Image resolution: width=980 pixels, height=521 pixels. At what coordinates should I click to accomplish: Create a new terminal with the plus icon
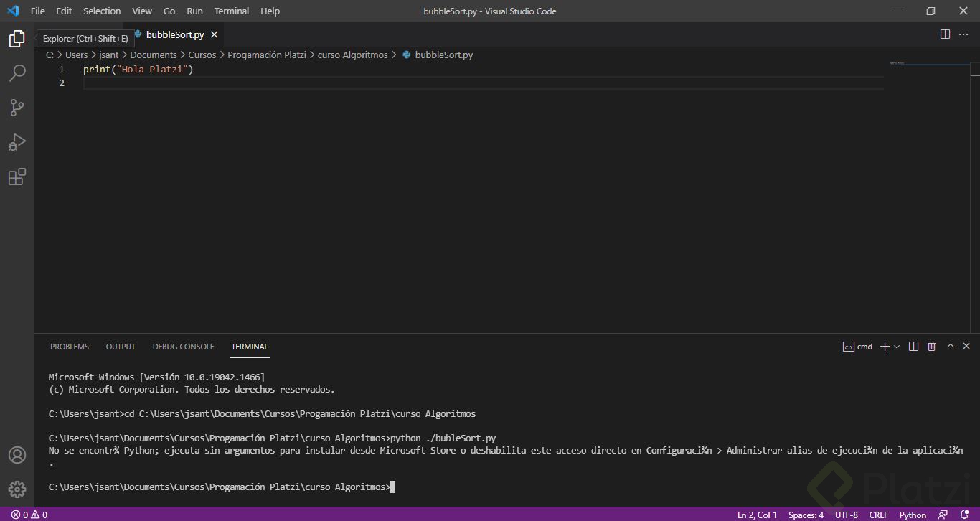[x=885, y=347]
